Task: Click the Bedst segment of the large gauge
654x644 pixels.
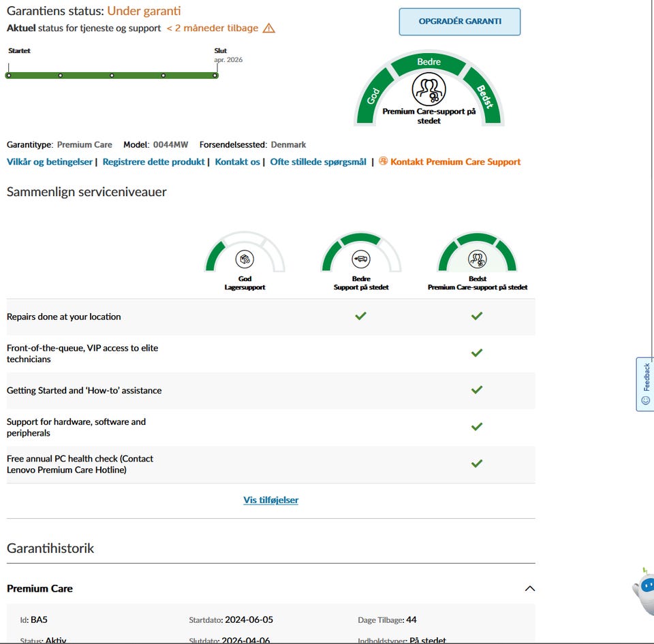Action: click(484, 96)
